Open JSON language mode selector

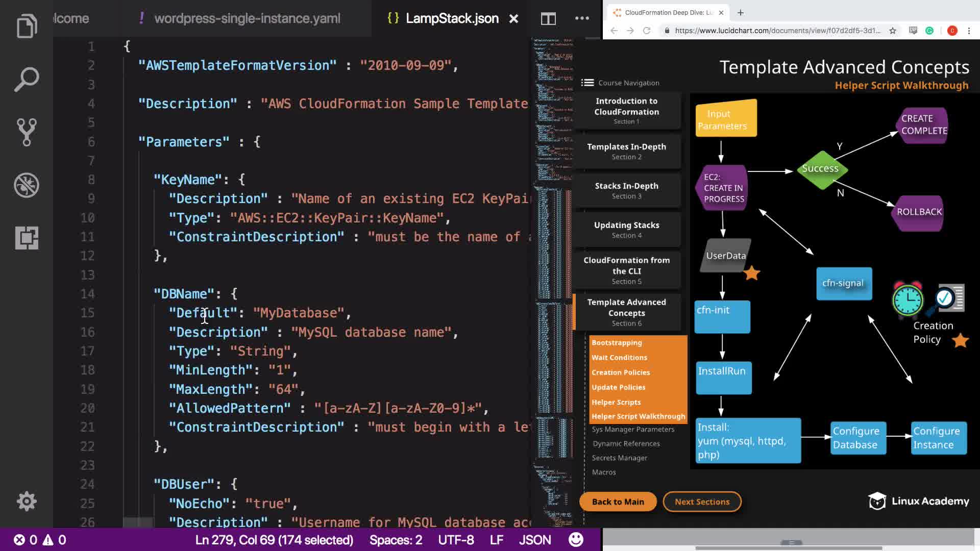click(534, 540)
